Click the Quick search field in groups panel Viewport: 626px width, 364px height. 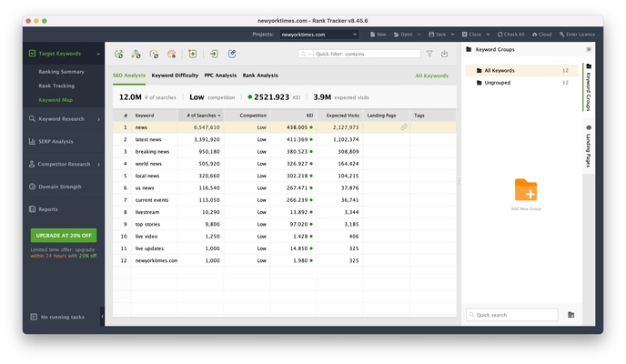pos(512,315)
